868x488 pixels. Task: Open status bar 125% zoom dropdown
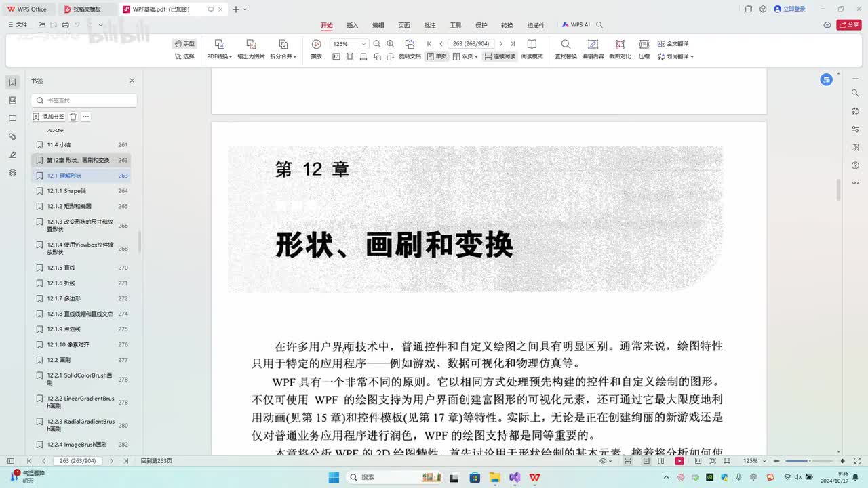click(x=753, y=461)
